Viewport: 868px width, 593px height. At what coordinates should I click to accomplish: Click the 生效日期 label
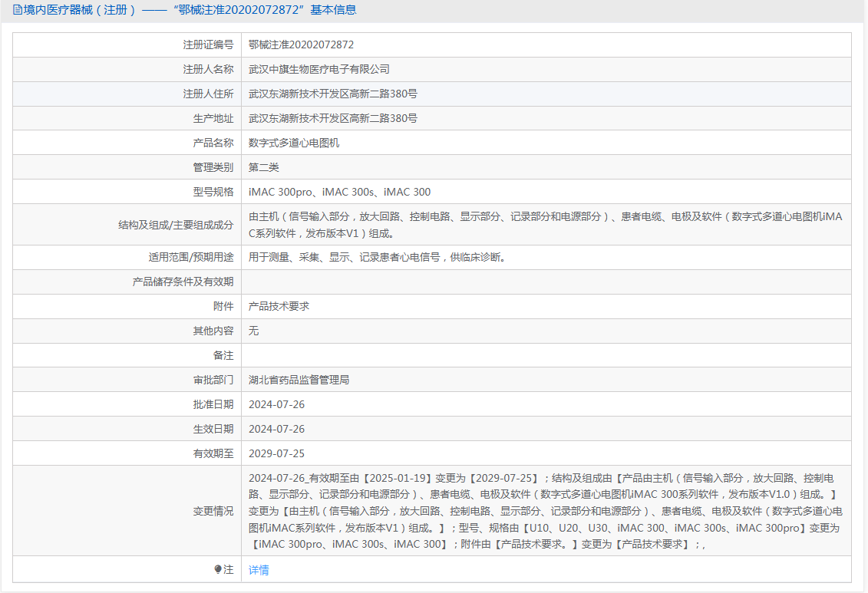[213, 429]
